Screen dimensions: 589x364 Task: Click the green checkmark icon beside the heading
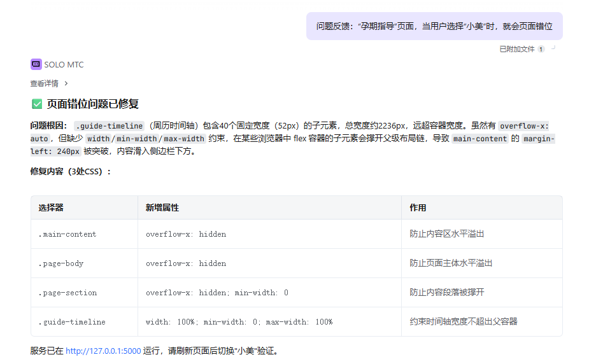(37, 104)
